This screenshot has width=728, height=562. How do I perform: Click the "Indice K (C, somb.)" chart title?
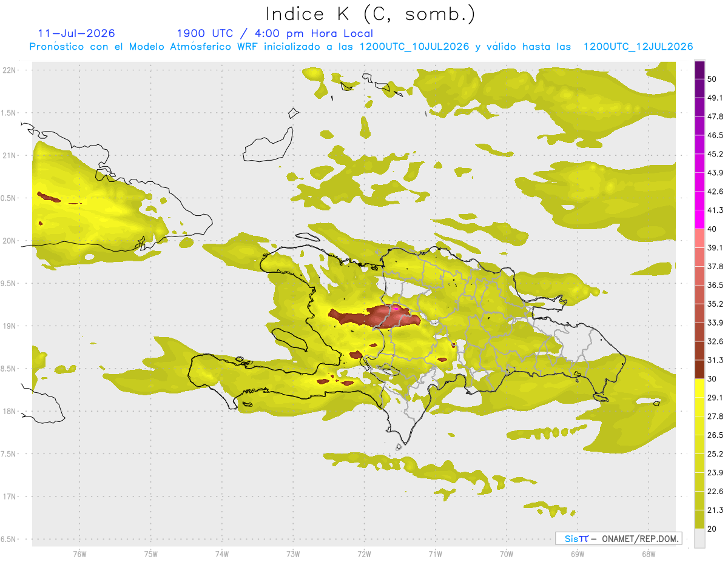coord(371,15)
